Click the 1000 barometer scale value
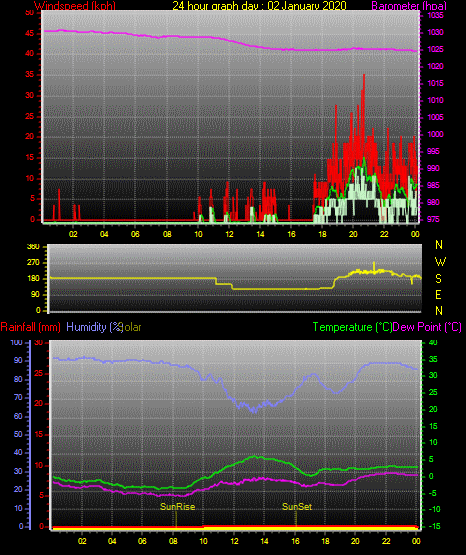Screen dimensions: 466x555 point(435,134)
